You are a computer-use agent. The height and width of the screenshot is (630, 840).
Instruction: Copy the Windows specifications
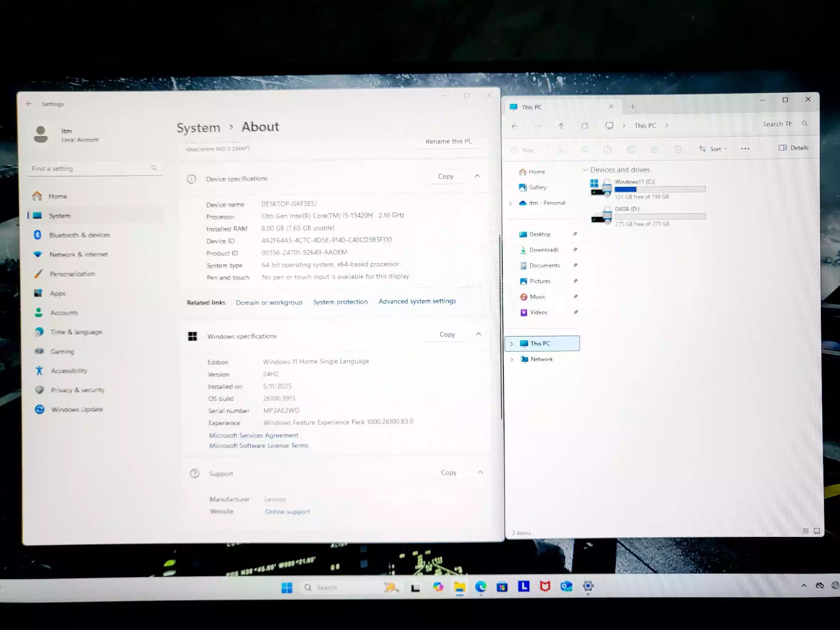[447, 334]
